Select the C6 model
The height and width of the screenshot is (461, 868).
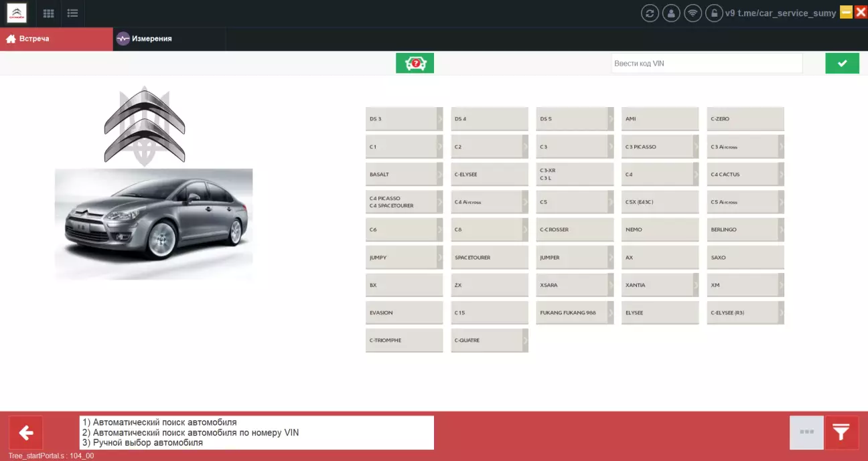(x=404, y=229)
